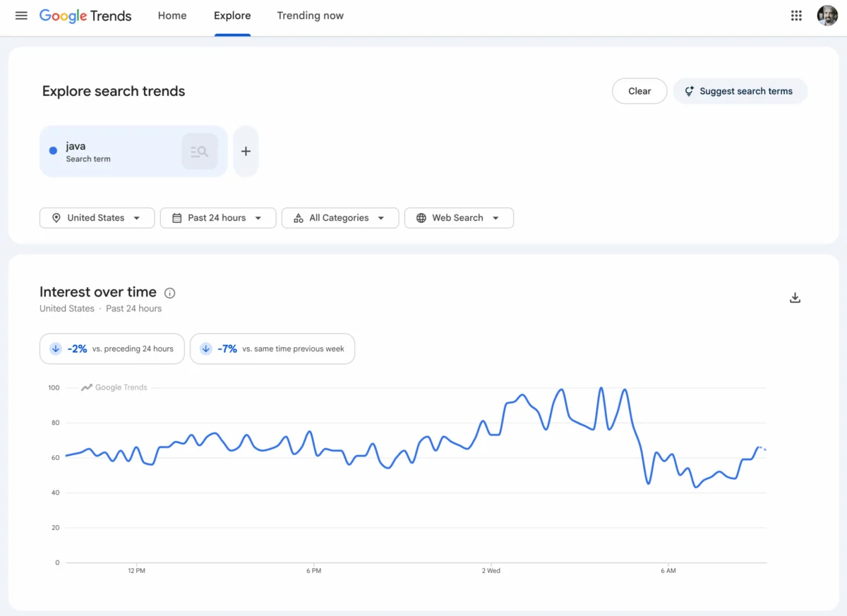
Task: Click the 12 PM axis label
Action: pyautogui.click(x=137, y=571)
